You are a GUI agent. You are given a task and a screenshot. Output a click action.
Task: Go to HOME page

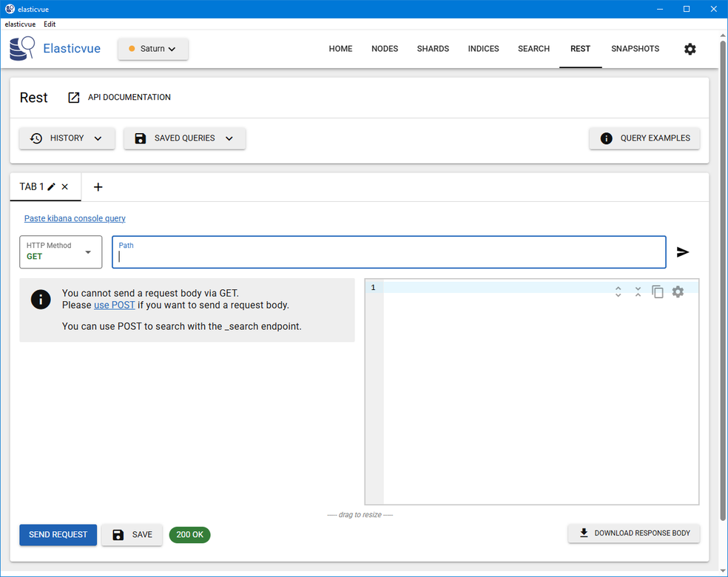[x=340, y=49]
